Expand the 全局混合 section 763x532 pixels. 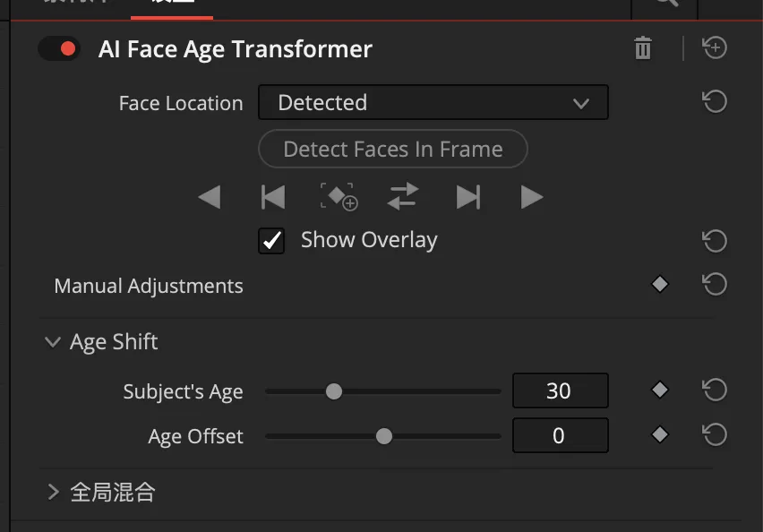(53, 492)
